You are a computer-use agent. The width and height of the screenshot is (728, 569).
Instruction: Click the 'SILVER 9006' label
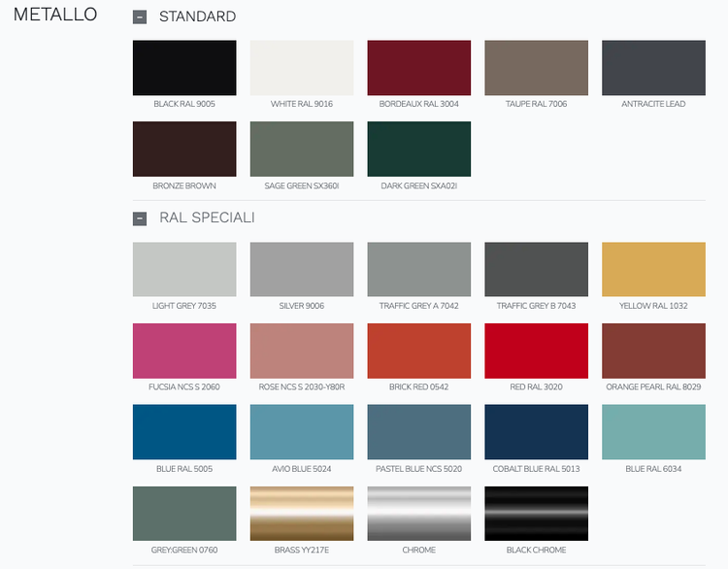[x=302, y=306]
